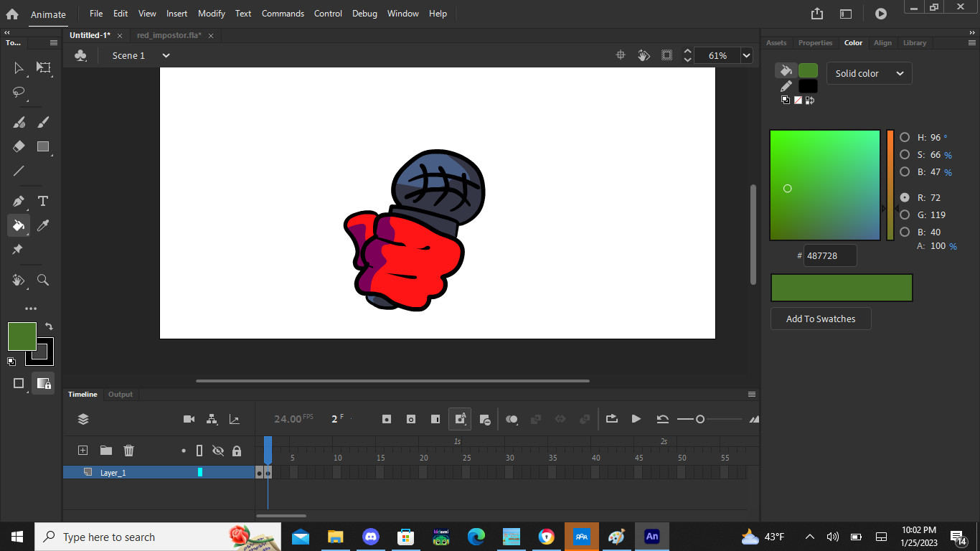
Task: Click the Home icon
Action: click(12, 14)
